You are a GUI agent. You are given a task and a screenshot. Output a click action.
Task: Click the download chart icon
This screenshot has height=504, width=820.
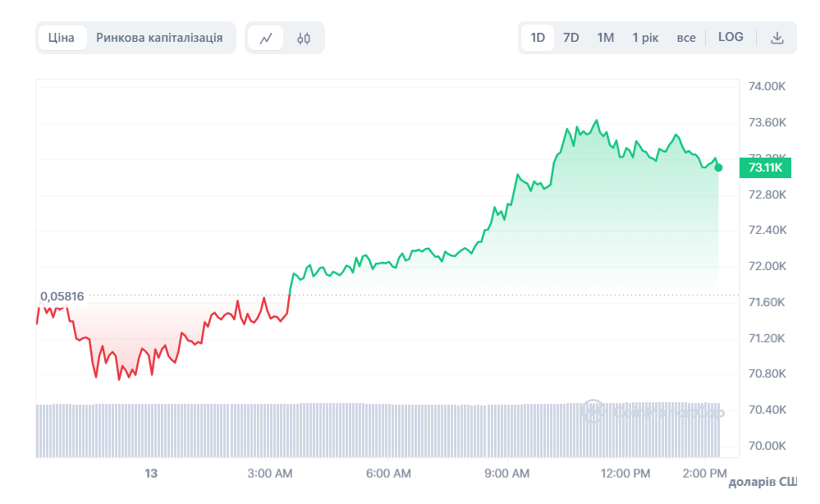(x=776, y=38)
